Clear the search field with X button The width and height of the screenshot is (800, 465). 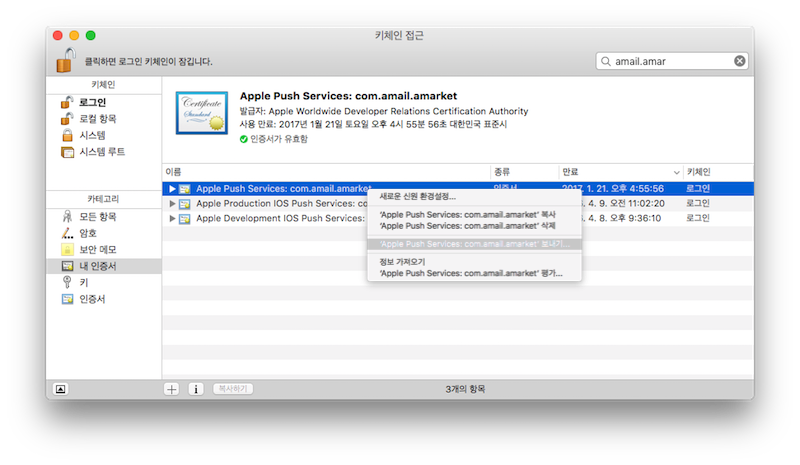pos(739,61)
